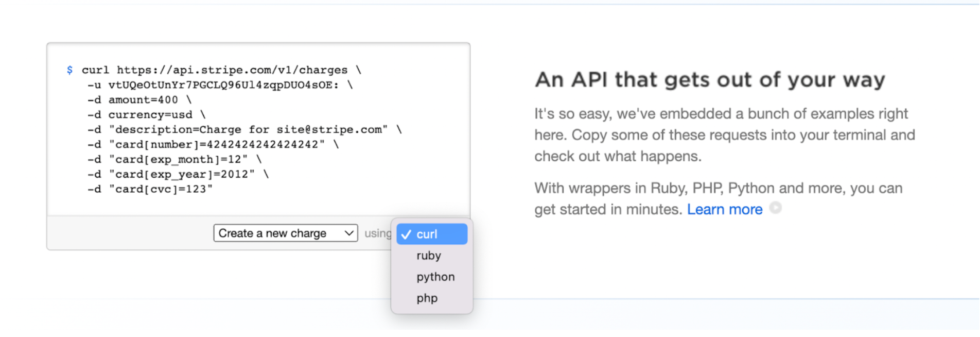This screenshot has width=980, height=337.
Task: Click the currency=usd code line
Action: 150,115
